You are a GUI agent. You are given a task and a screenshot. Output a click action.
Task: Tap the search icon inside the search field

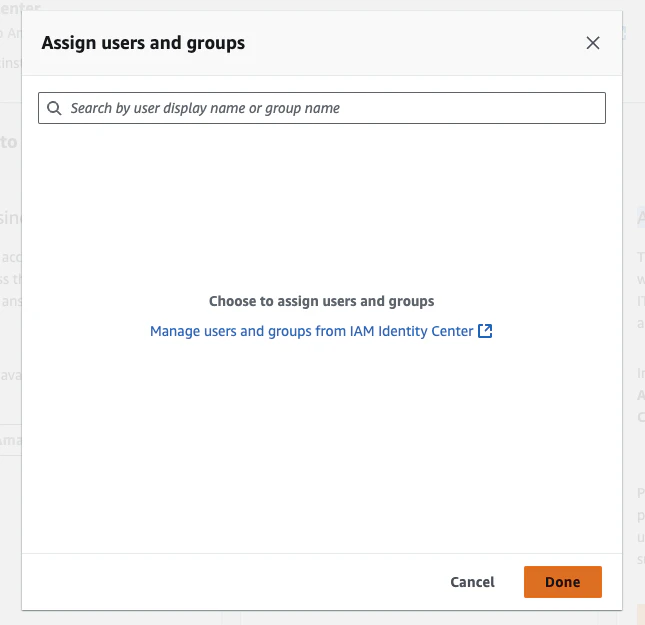(54, 108)
